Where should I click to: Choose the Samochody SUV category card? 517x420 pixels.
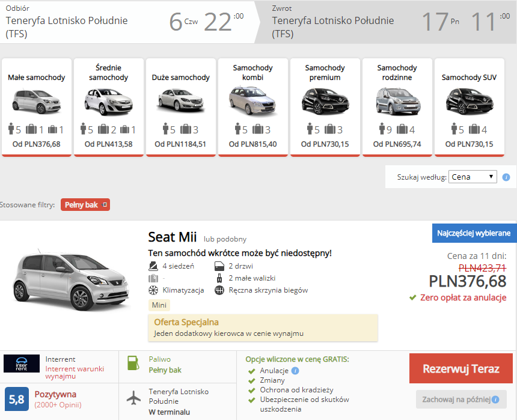pos(469,107)
